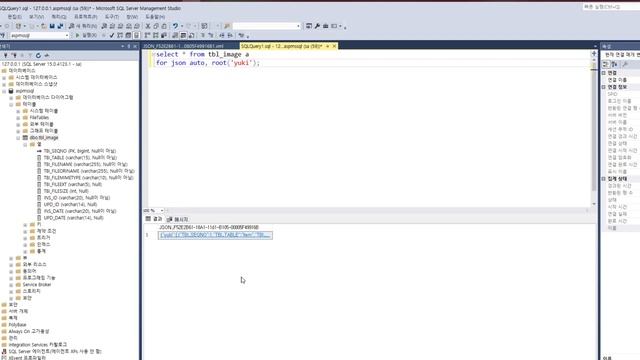
Task: Select the PolyBase folder
Action: 17,325
